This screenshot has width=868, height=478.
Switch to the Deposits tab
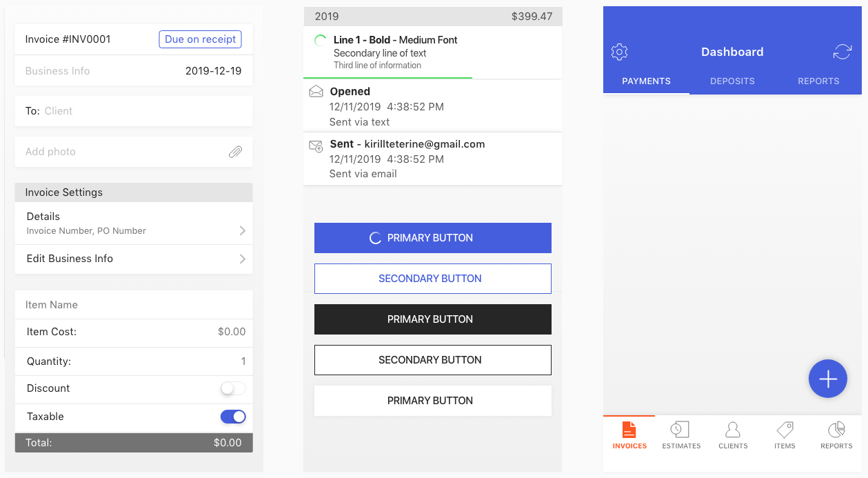click(732, 81)
